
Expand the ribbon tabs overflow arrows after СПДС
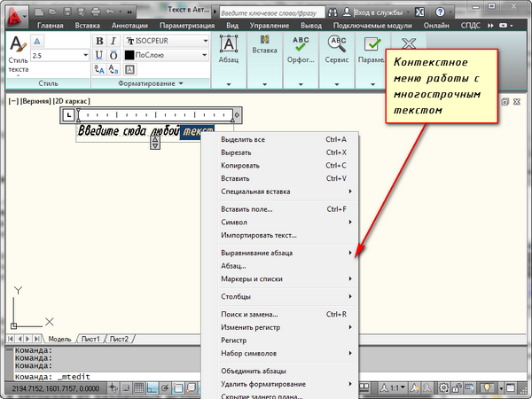[x=490, y=26]
